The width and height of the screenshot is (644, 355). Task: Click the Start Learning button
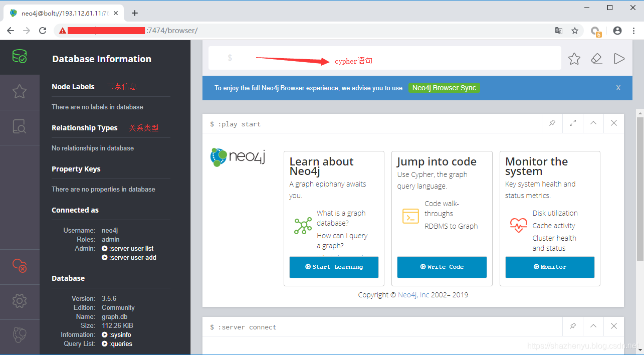coord(334,267)
